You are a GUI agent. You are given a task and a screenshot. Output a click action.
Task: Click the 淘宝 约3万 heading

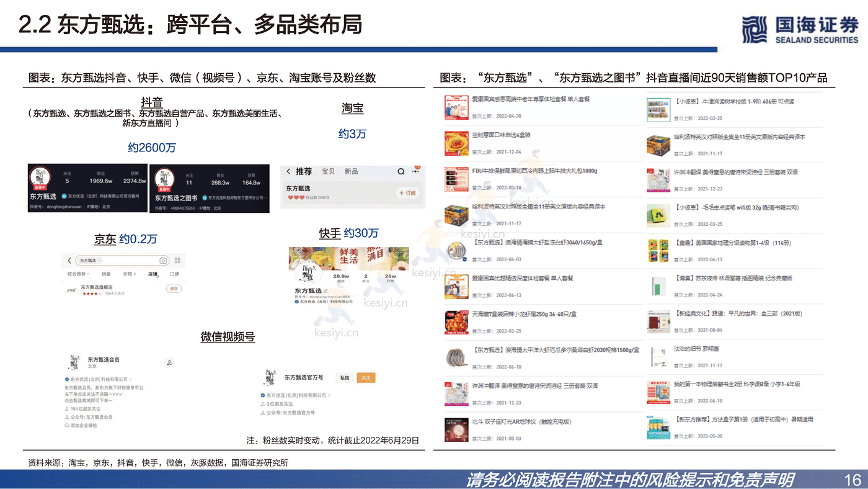coord(352,120)
